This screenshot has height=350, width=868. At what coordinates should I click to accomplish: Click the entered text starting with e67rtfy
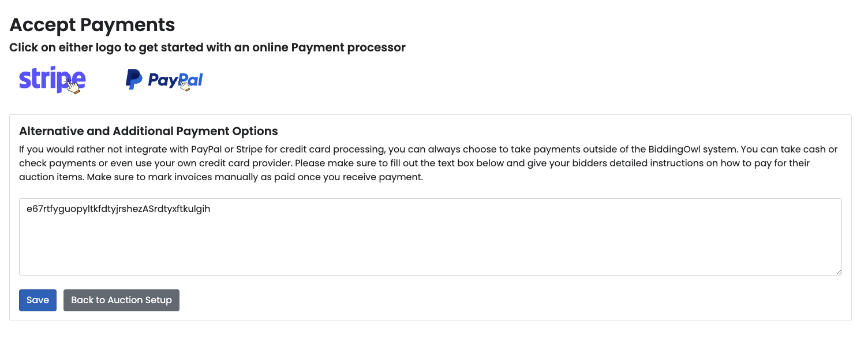click(118, 209)
